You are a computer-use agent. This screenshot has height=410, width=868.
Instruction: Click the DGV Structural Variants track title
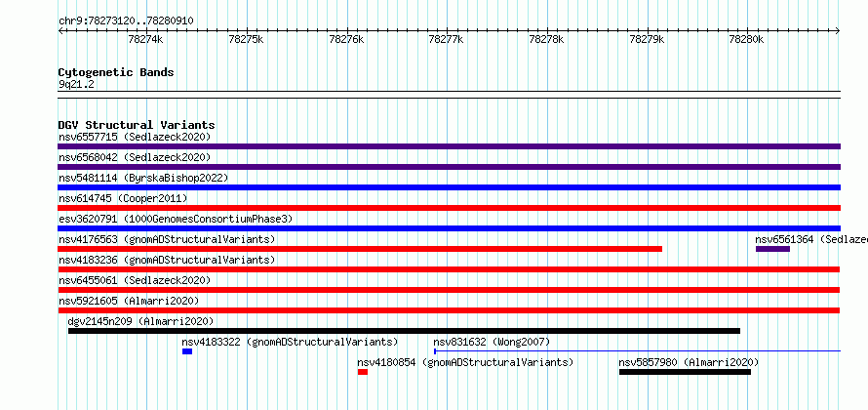[137, 125]
